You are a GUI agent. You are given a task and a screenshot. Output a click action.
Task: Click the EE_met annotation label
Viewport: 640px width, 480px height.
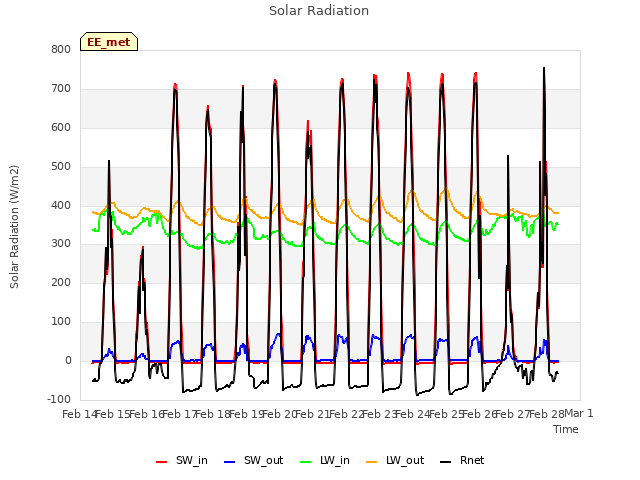coord(109,42)
